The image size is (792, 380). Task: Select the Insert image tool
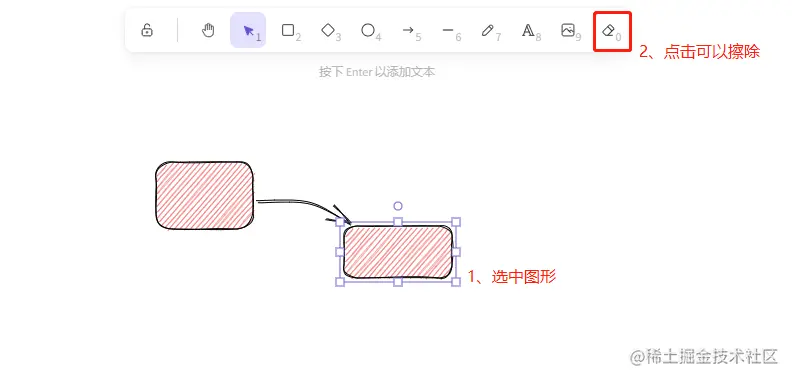[x=568, y=30]
